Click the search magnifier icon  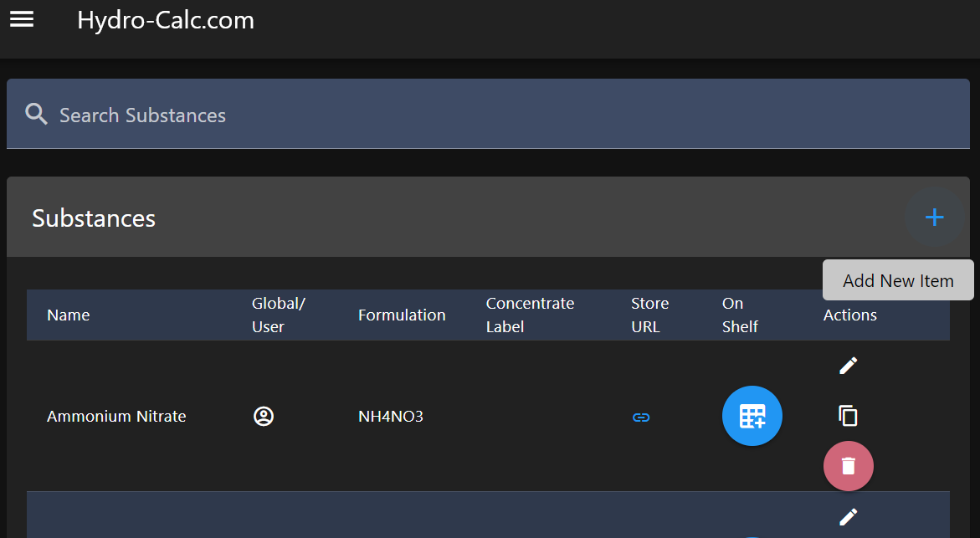pos(36,114)
